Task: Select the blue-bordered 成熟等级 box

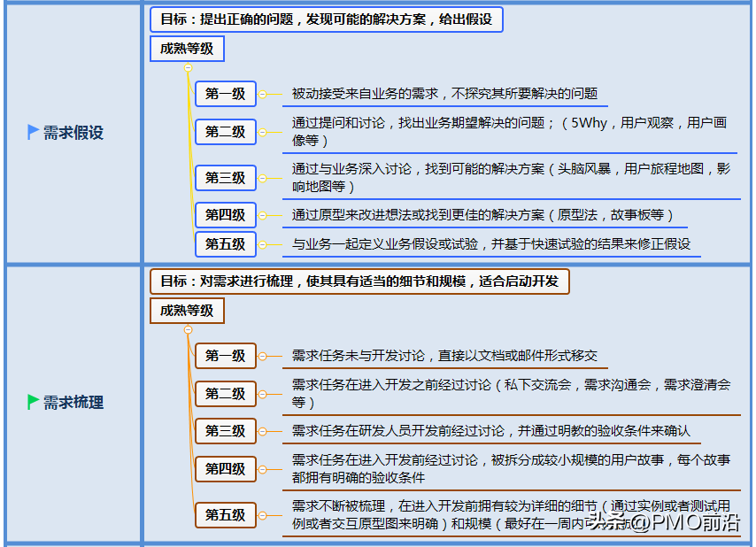Action: click(187, 49)
